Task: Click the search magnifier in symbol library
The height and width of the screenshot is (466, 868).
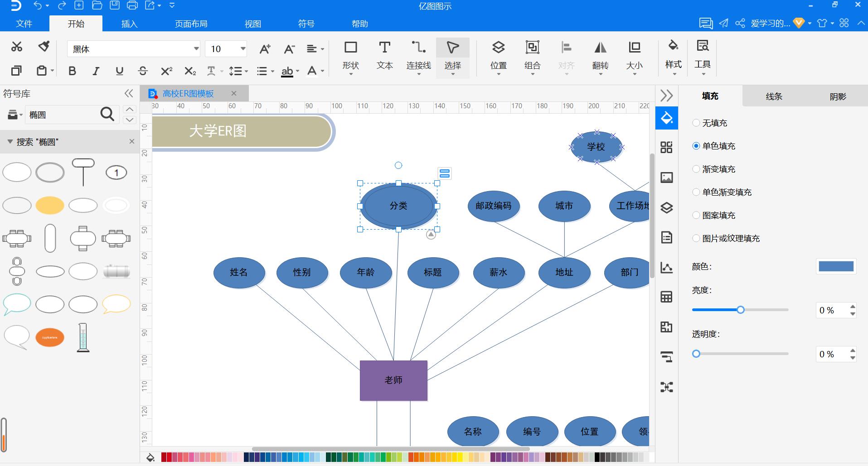Action: 107,115
